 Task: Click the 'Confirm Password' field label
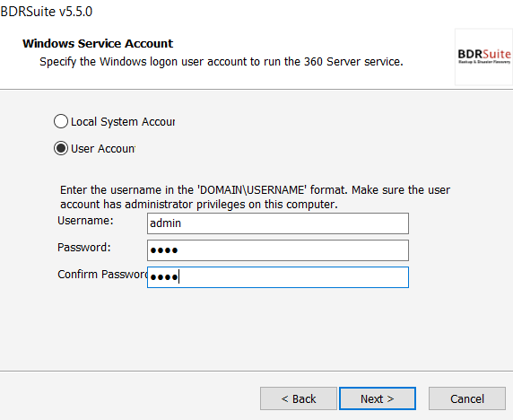point(102,275)
